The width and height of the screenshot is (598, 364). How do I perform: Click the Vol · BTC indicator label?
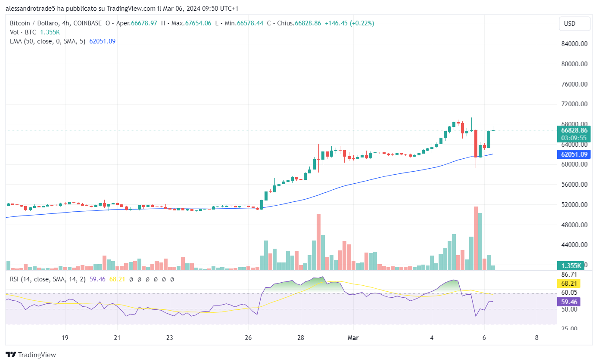(x=23, y=32)
